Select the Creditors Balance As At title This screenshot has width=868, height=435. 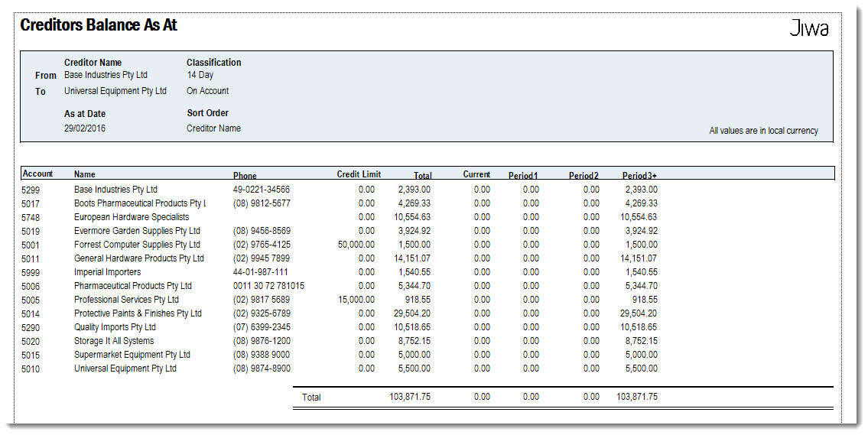[99, 25]
